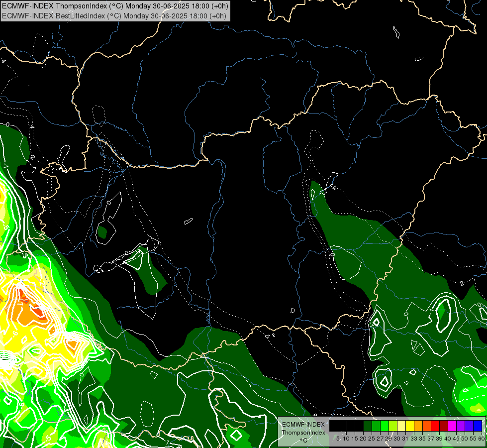This screenshot has height=448, width=487.
Task: Select the dark red 39–40 legend swatch
Action: click(x=444, y=426)
